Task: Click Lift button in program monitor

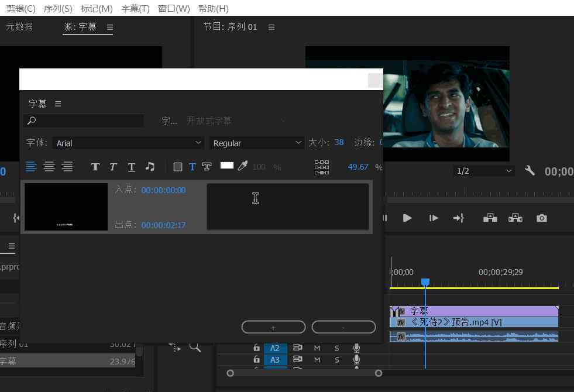Action: point(490,218)
